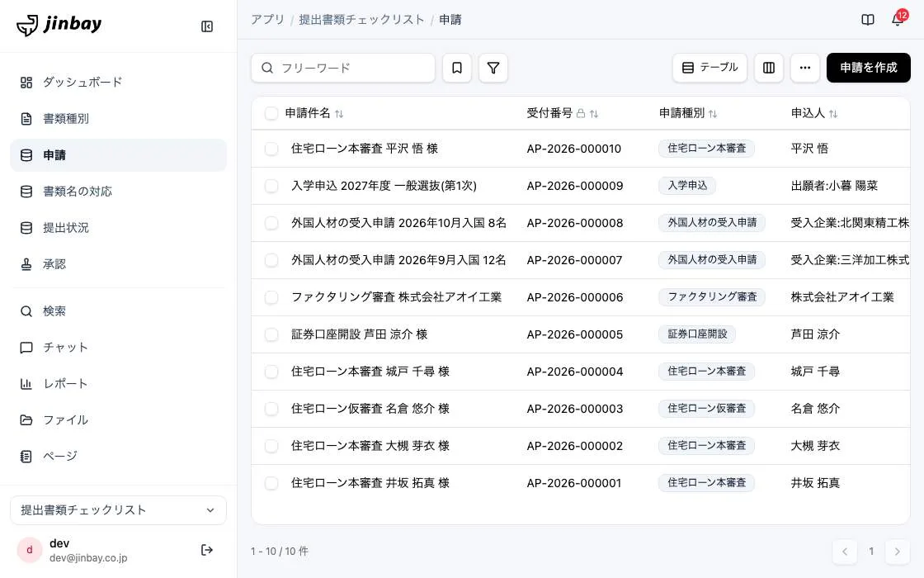The image size is (924, 578).
Task: Click the logout icon beside dev
Action: coord(207,550)
